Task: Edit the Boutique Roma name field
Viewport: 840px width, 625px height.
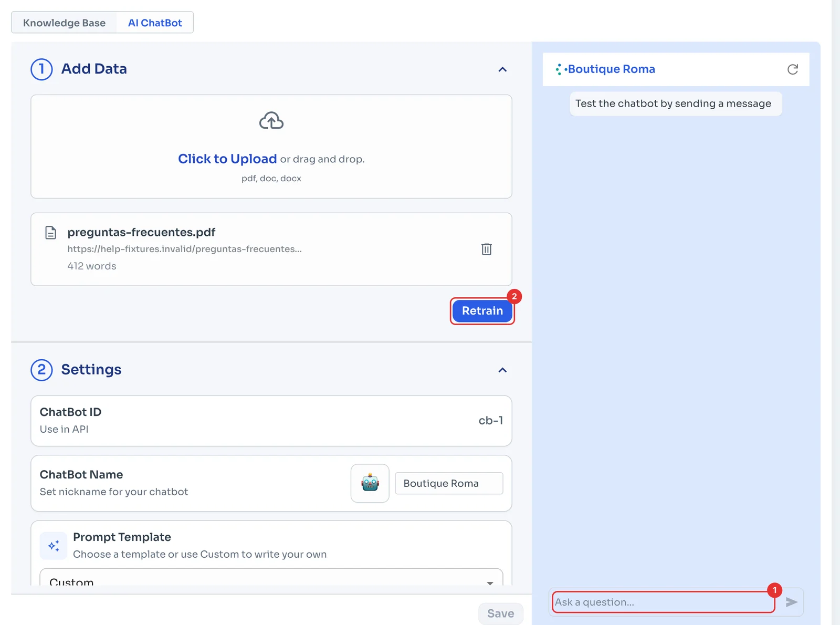Action: coord(449,483)
